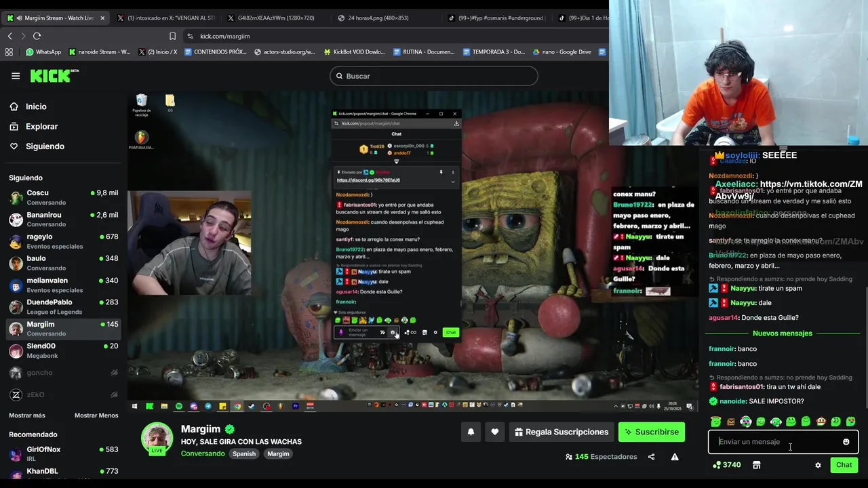Select the Margim tag chip
The image size is (868, 488).
click(278, 453)
